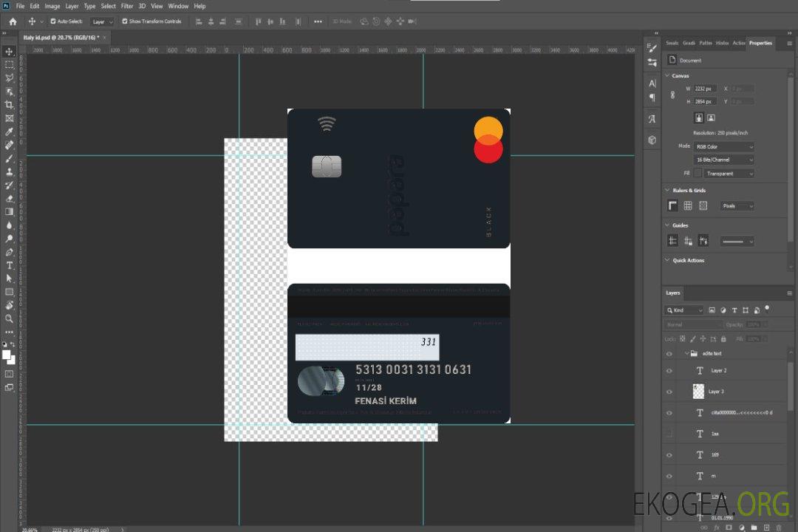Image resolution: width=798 pixels, height=532 pixels.
Task: Toggle the Show Transform Controls checkbox
Action: pyautogui.click(x=125, y=21)
